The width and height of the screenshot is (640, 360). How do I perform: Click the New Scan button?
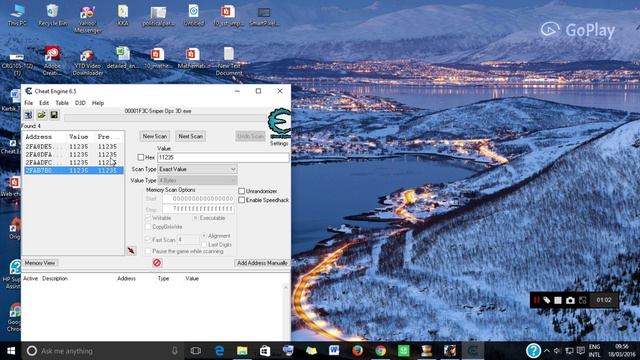155,136
